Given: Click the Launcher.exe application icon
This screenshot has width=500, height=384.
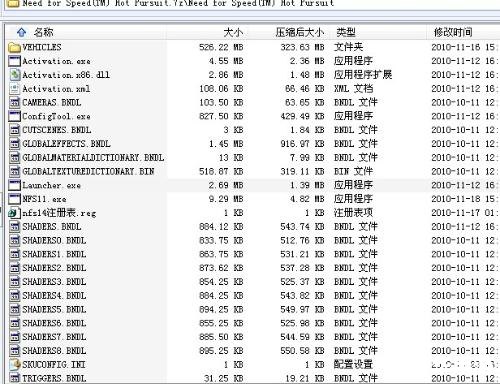Looking at the screenshot, I should (14, 185).
